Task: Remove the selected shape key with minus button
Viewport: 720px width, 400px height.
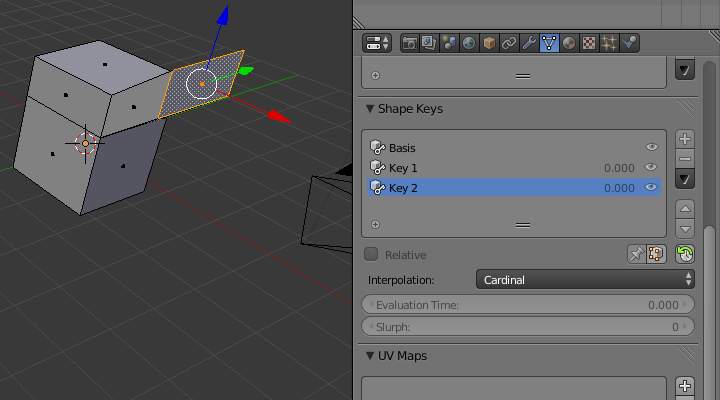Action: tap(685, 159)
